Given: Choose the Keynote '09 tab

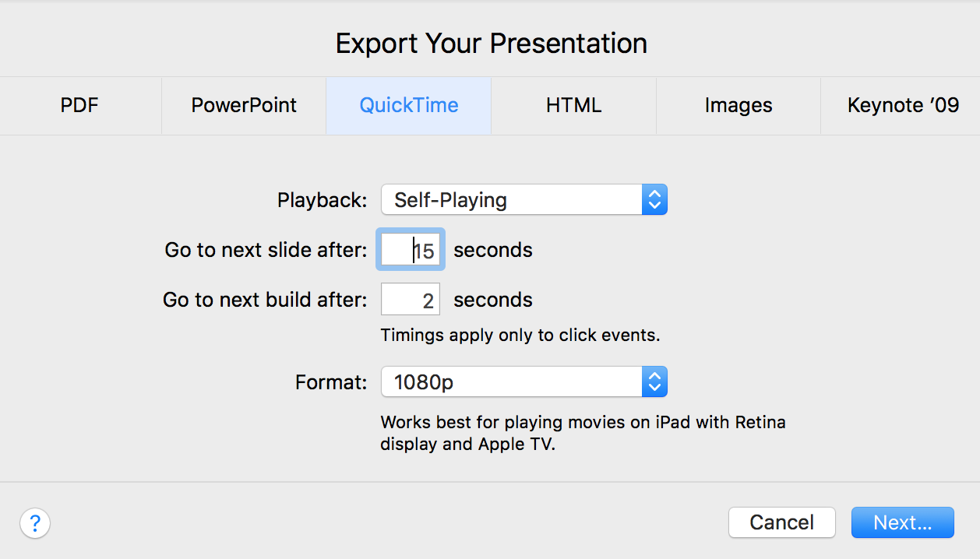Looking at the screenshot, I should [x=901, y=106].
